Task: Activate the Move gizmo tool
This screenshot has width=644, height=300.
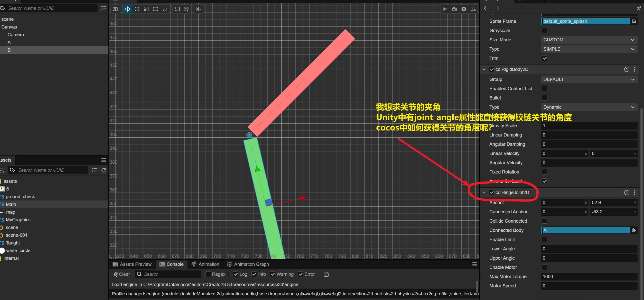Action: coord(127,9)
